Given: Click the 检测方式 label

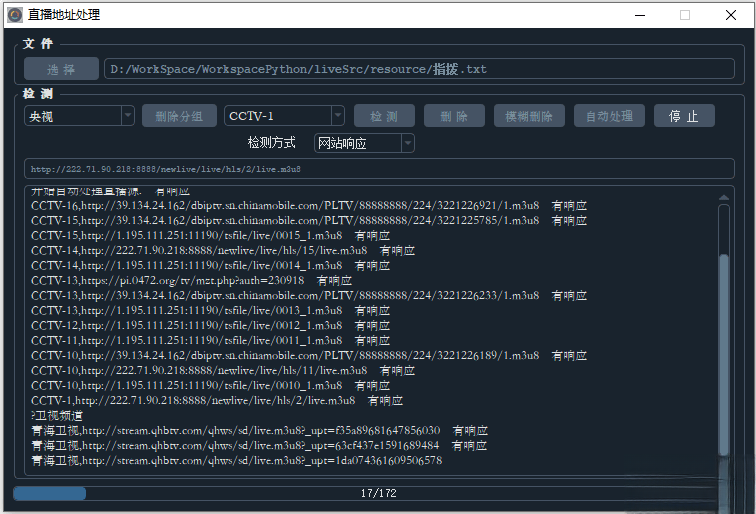Looking at the screenshot, I should pyautogui.click(x=271, y=143).
